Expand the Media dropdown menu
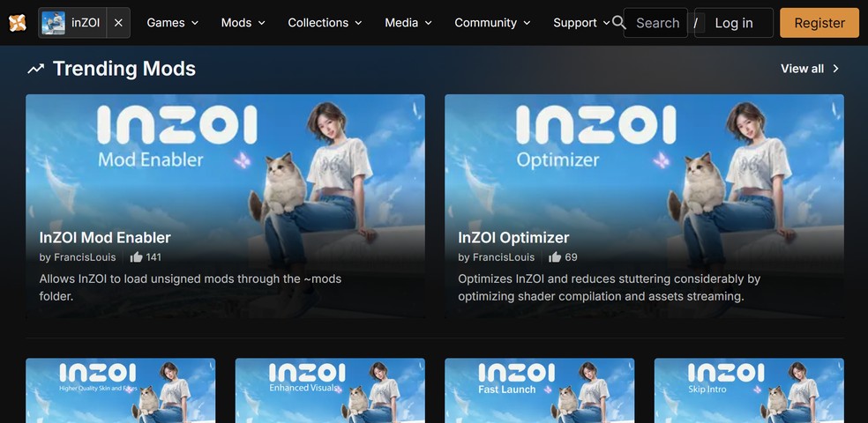The image size is (868, 423). coord(408,23)
